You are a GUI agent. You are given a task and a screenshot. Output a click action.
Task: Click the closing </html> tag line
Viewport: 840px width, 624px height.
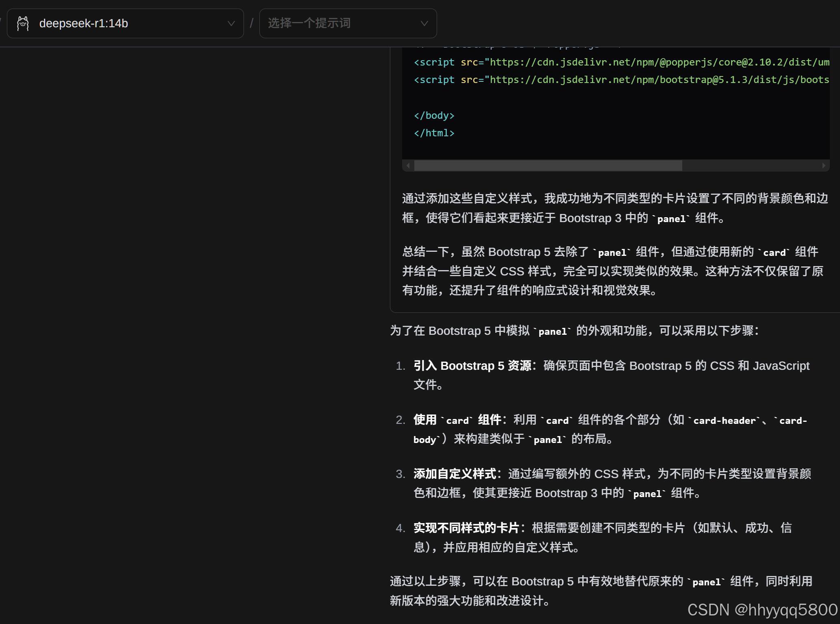coord(434,133)
